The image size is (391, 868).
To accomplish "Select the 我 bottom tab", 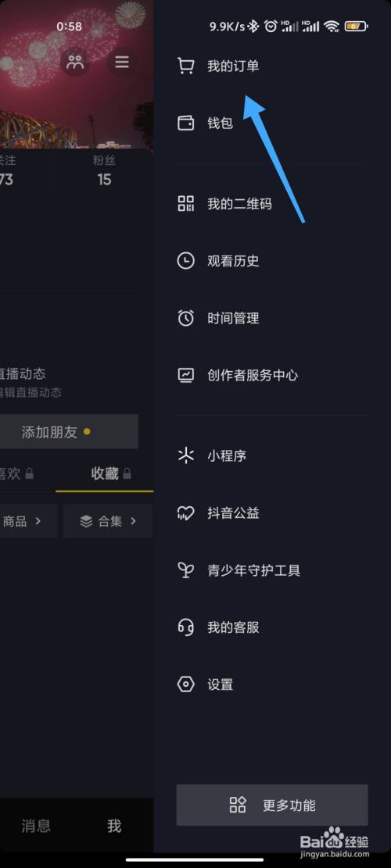I will tap(114, 826).
